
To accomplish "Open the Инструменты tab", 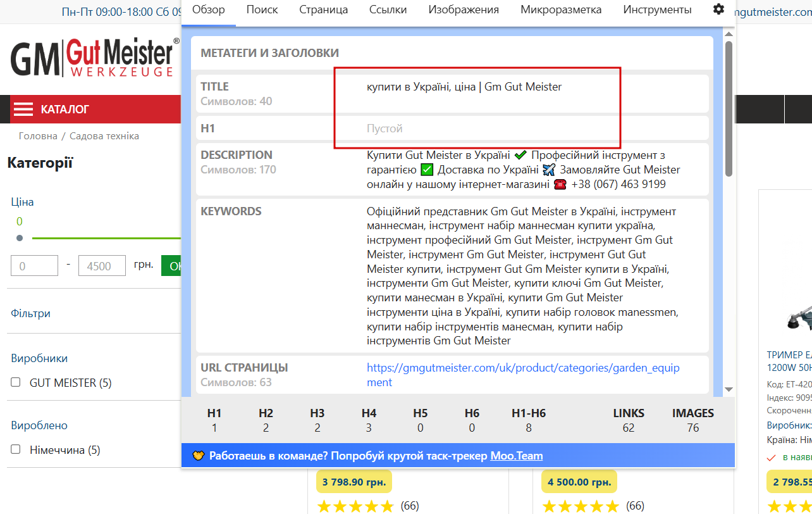I will click(657, 9).
